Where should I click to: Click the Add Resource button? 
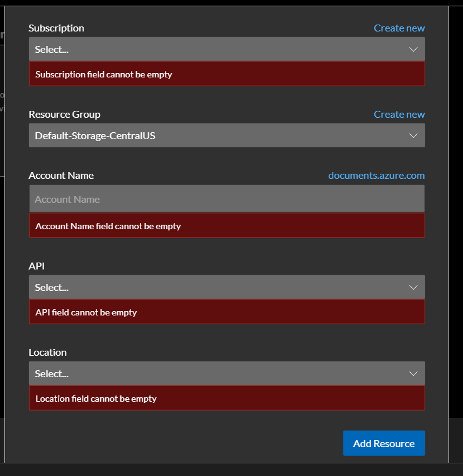pyautogui.click(x=384, y=443)
